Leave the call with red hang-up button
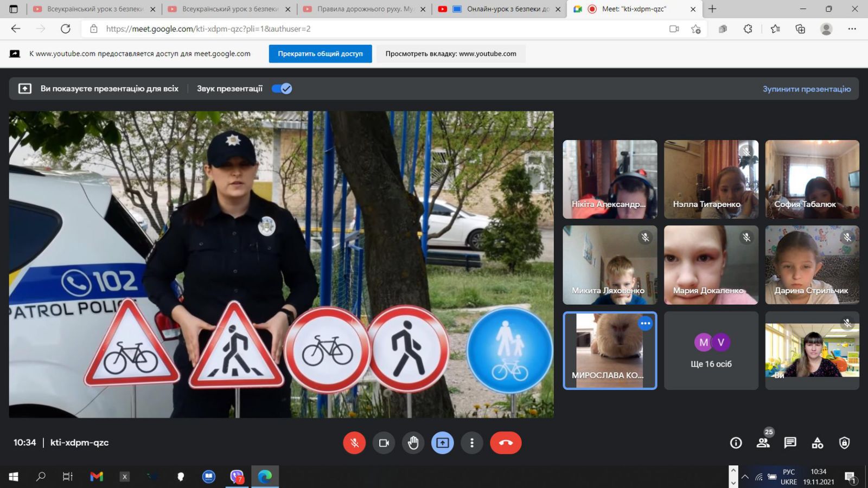 click(x=506, y=443)
